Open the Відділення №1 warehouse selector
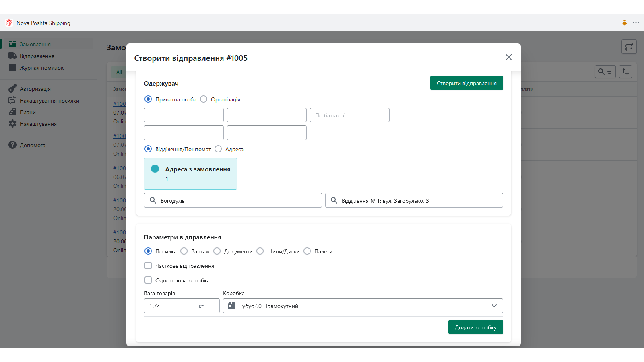The width and height of the screenshot is (644, 362). (x=414, y=201)
